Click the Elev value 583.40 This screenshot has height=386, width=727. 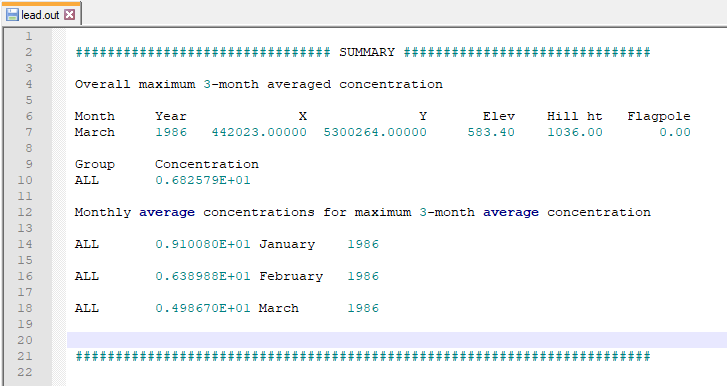tap(491, 133)
